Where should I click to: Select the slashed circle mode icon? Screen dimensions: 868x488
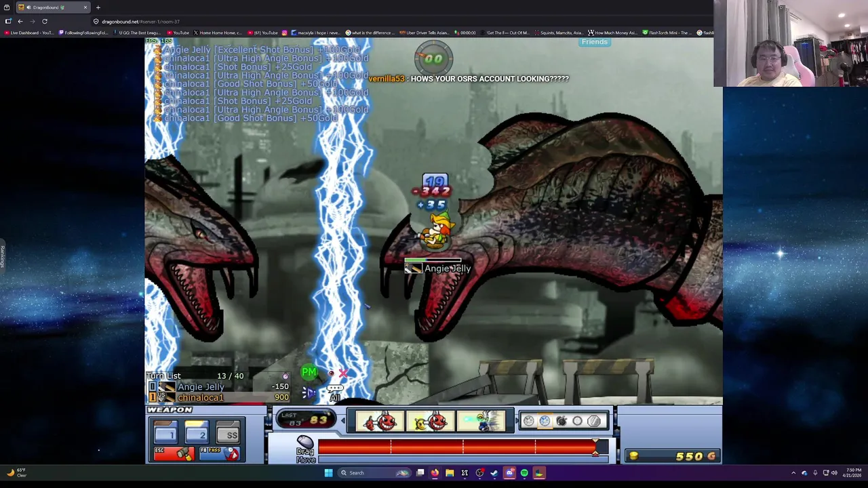click(594, 421)
